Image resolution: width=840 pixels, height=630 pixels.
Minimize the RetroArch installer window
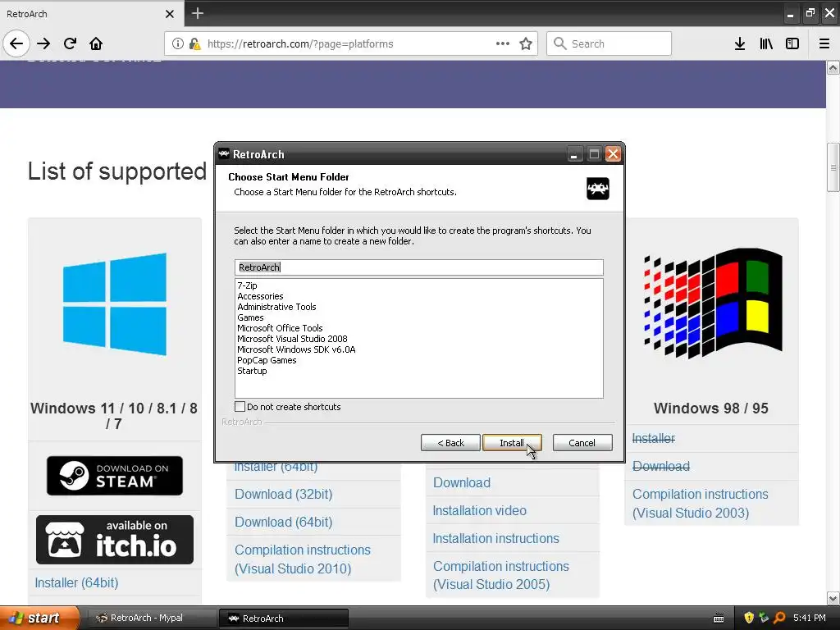573,154
